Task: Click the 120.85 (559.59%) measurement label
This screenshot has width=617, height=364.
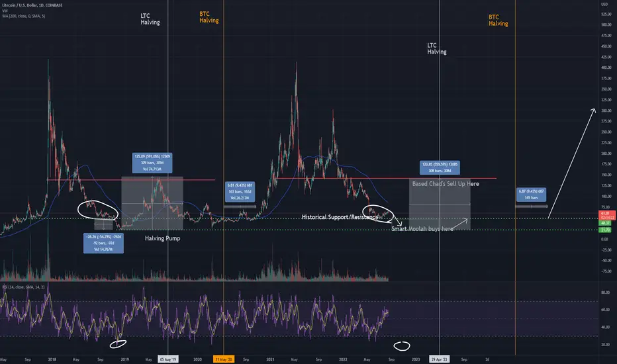Action: point(440,167)
